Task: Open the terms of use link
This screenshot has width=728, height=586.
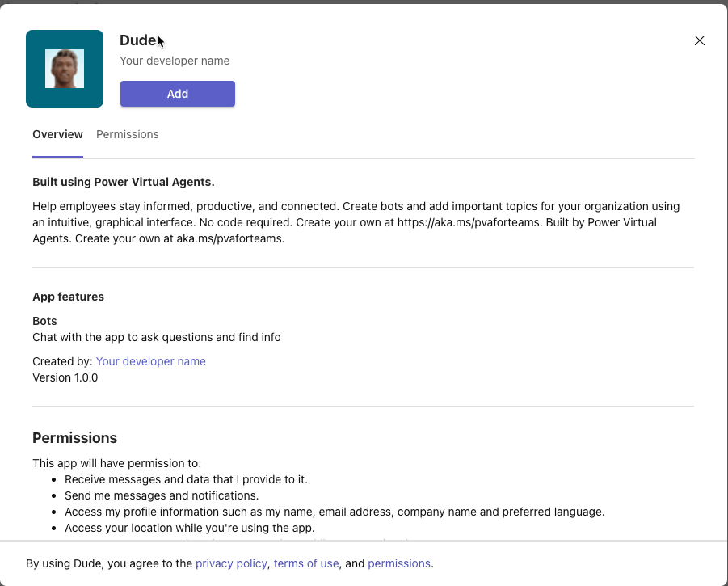Action: pyautogui.click(x=306, y=563)
